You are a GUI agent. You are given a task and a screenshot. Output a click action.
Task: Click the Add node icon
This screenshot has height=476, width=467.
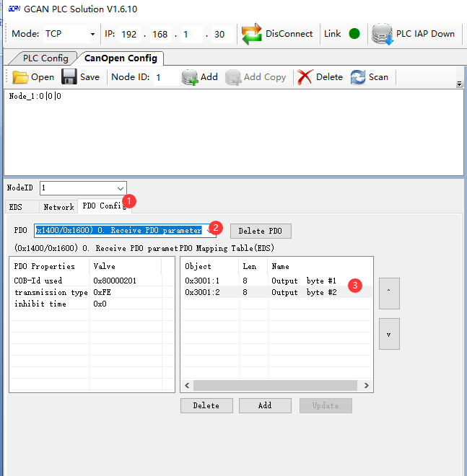pyautogui.click(x=190, y=77)
